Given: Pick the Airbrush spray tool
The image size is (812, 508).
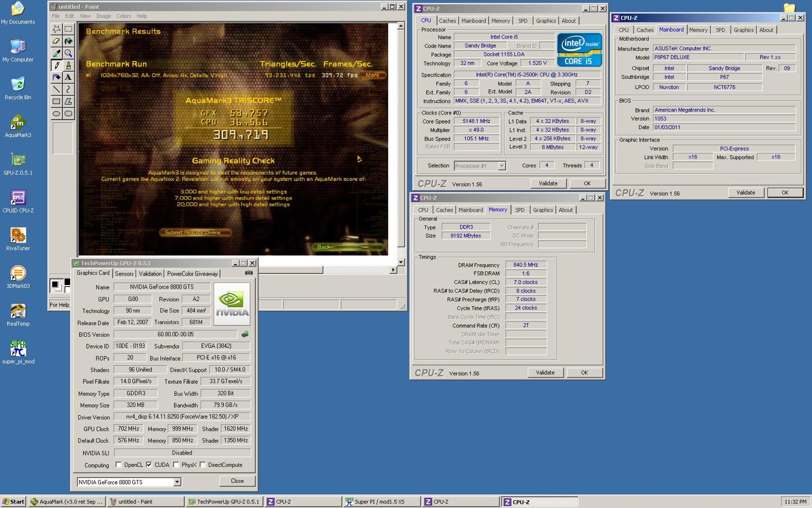Looking at the screenshot, I should tap(56, 77).
